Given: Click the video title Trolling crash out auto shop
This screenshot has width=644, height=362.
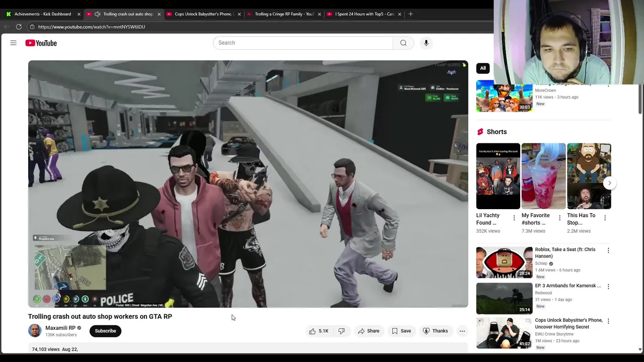Looking at the screenshot, I should pos(100,316).
